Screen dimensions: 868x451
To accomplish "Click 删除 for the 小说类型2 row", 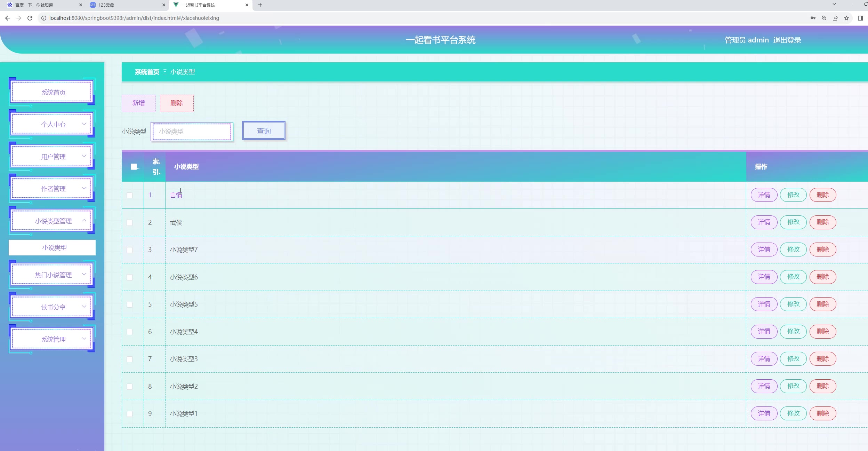I will pyautogui.click(x=823, y=386).
